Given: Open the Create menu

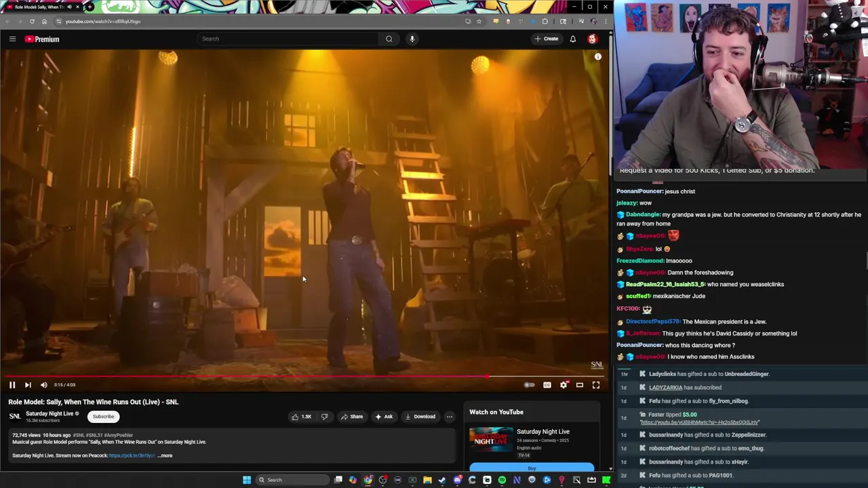Looking at the screenshot, I should click(x=547, y=39).
